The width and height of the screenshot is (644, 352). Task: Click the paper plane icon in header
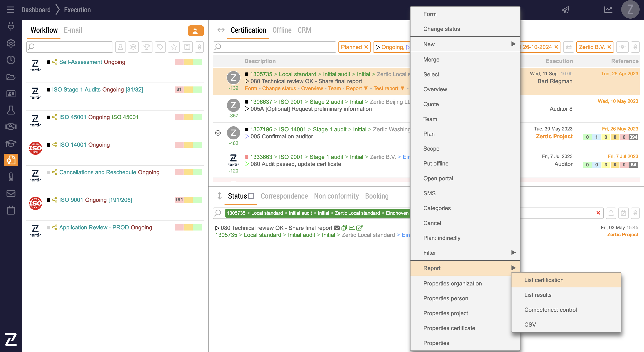pos(566,10)
